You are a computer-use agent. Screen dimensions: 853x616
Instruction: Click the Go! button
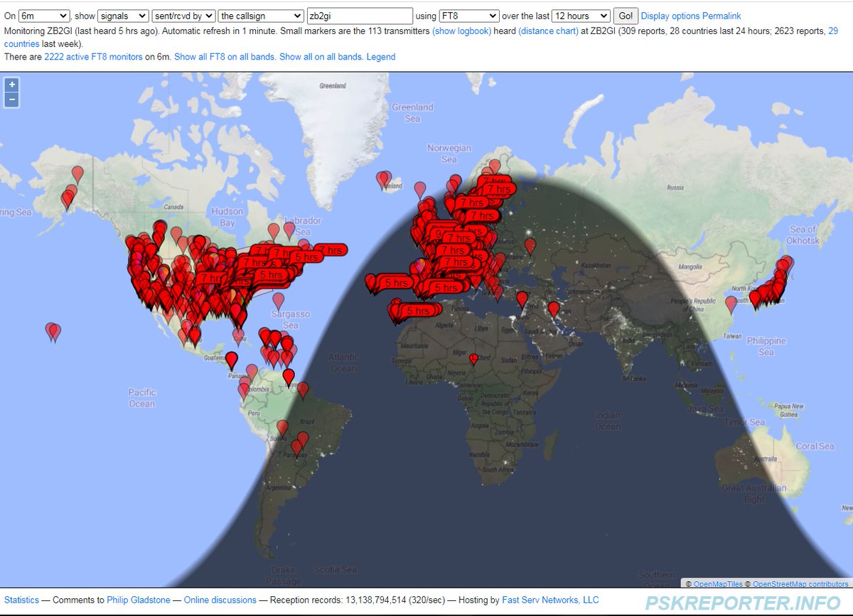[626, 16]
